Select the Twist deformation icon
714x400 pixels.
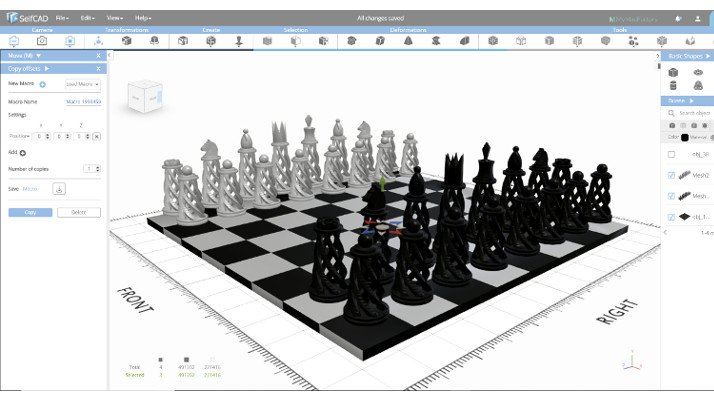tap(436, 41)
